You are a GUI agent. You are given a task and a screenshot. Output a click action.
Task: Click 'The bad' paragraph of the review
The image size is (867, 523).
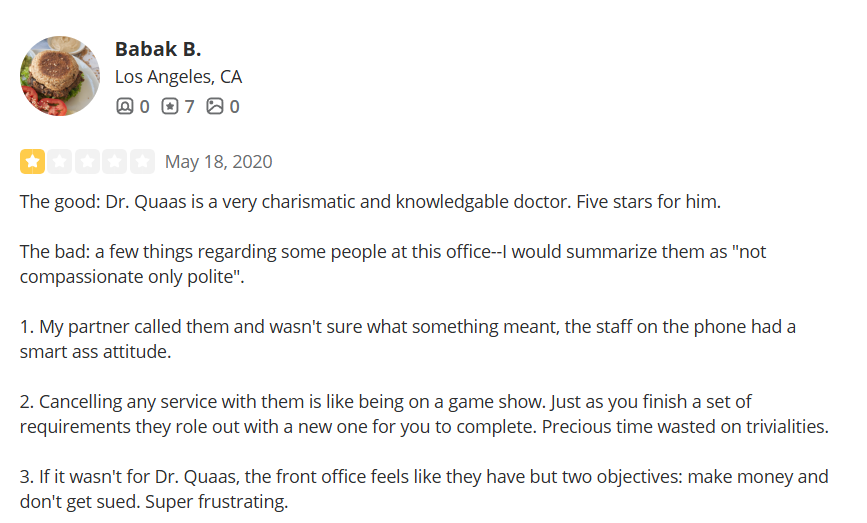(x=393, y=264)
